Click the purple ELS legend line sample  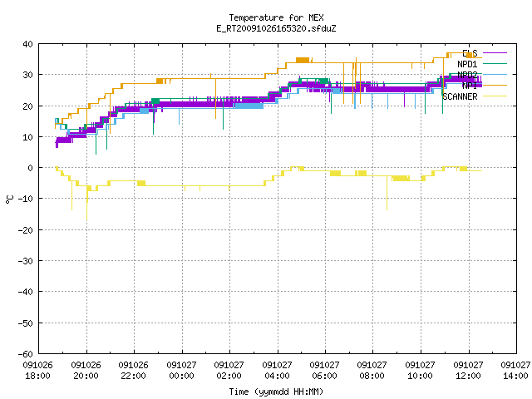click(x=495, y=53)
